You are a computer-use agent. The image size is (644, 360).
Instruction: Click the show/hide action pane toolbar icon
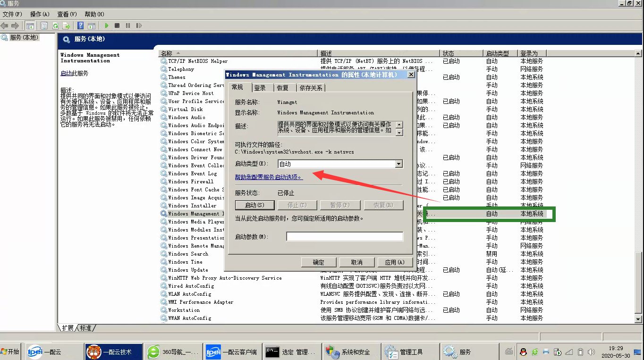92,26
